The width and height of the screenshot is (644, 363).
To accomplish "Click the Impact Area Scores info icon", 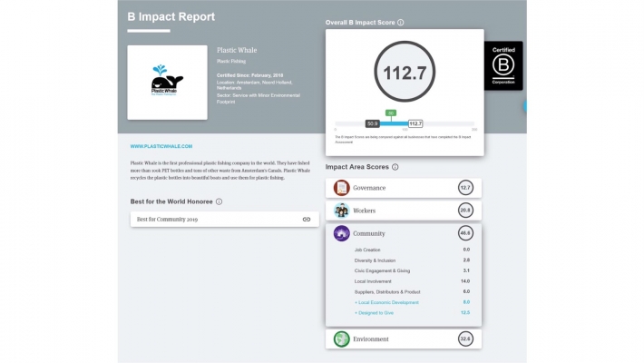I will (395, 167).
